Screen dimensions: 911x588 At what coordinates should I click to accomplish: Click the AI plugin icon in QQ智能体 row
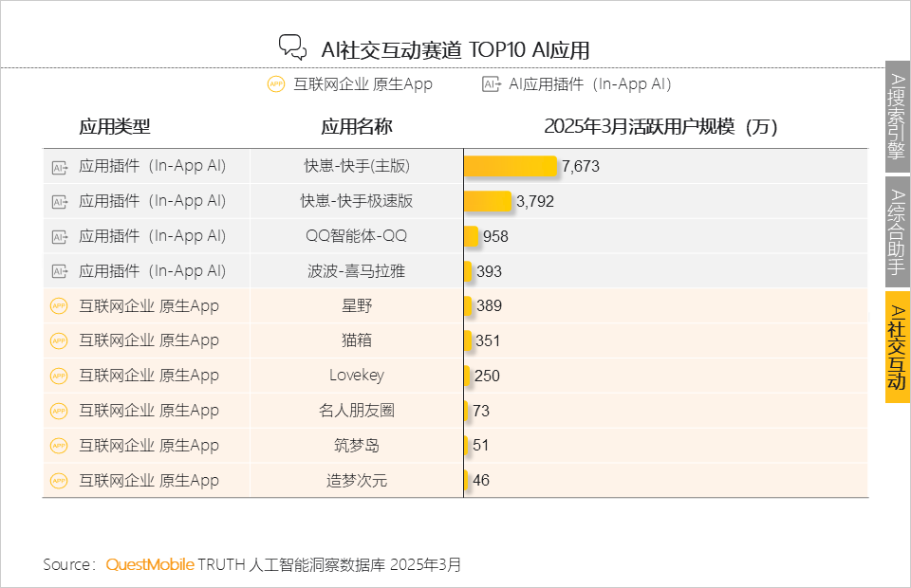[x=59, y=236]
